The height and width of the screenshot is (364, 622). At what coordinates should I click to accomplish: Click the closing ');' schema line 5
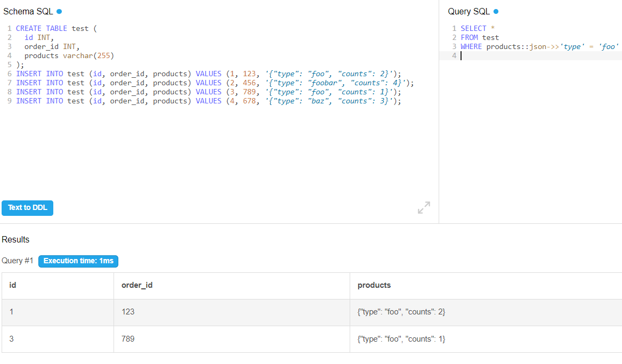(x=20, y=65)
